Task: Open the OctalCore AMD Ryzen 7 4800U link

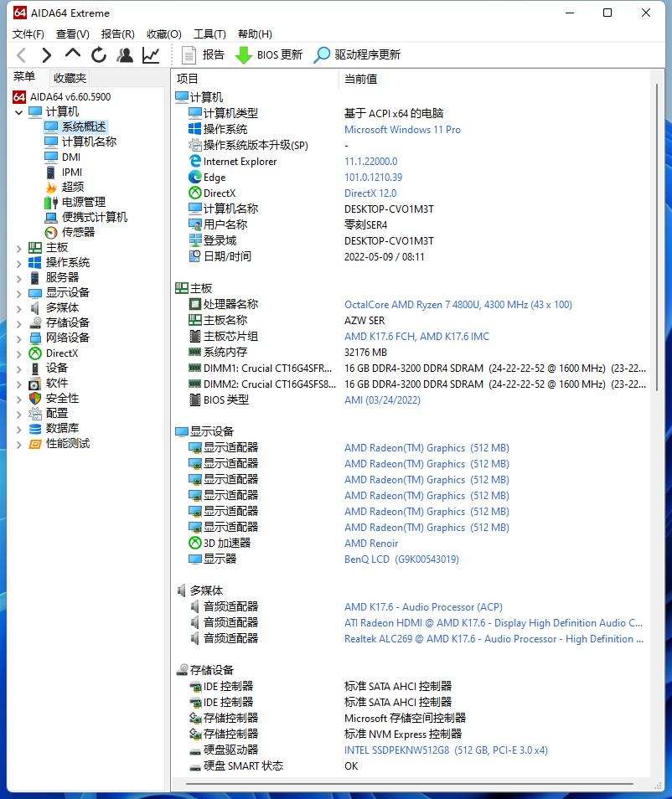Action: tap(457, 305)
